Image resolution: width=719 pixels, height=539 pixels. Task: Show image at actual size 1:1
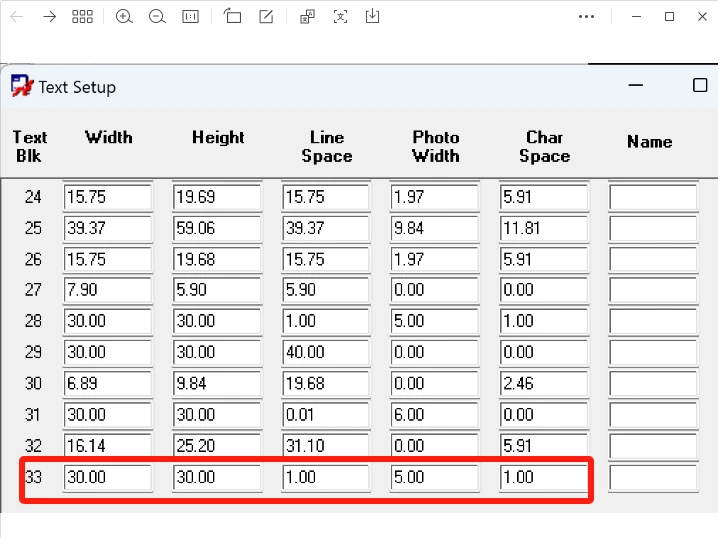190,17
